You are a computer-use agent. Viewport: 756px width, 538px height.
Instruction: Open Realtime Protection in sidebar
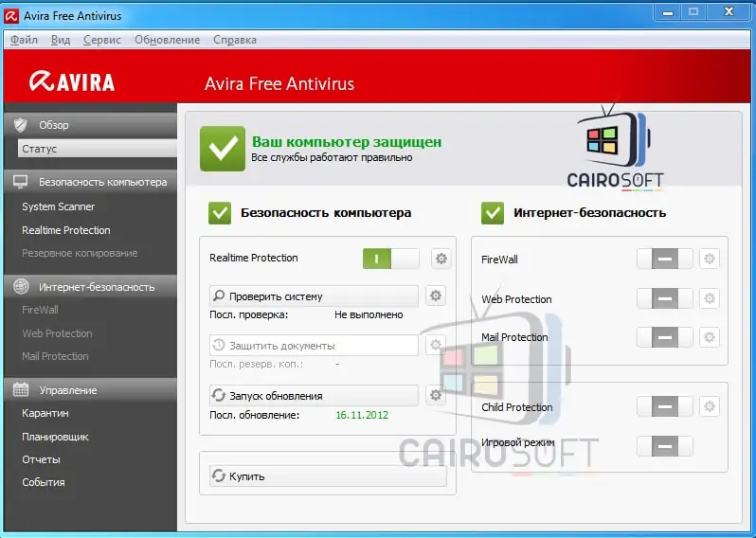66,230
